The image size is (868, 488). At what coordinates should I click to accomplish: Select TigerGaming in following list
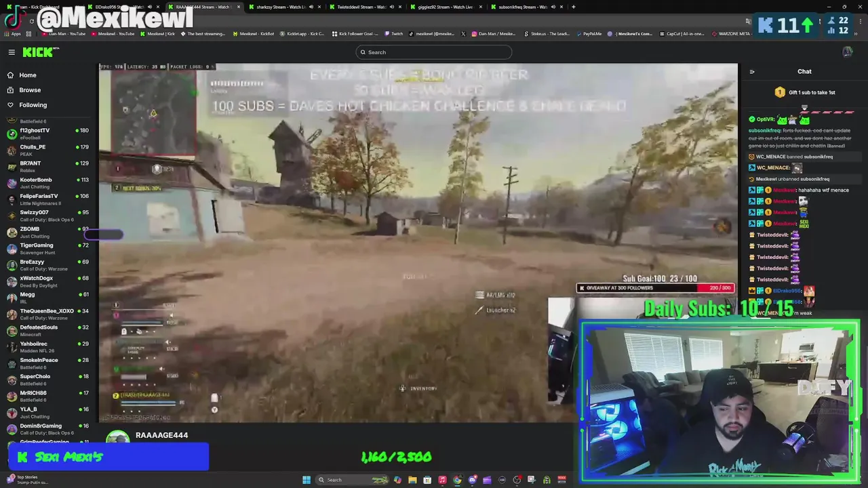49,248
